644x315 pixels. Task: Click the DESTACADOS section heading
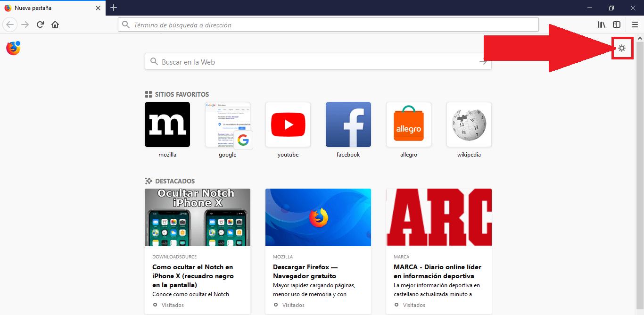coord(175,181)
